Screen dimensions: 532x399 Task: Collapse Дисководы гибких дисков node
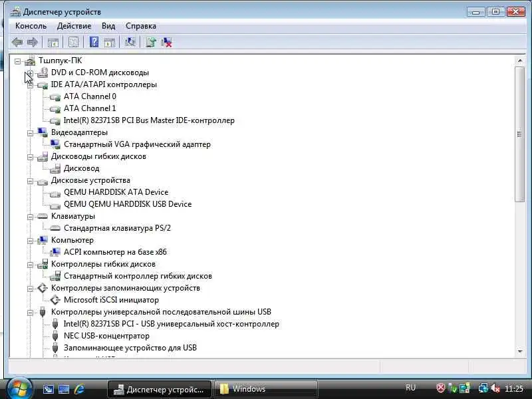click(30, 157)
